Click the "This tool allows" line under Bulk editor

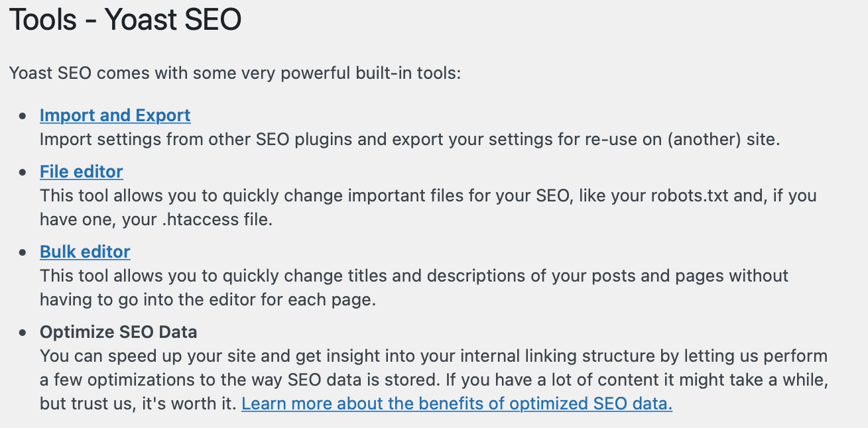click(x=414, y=276)
